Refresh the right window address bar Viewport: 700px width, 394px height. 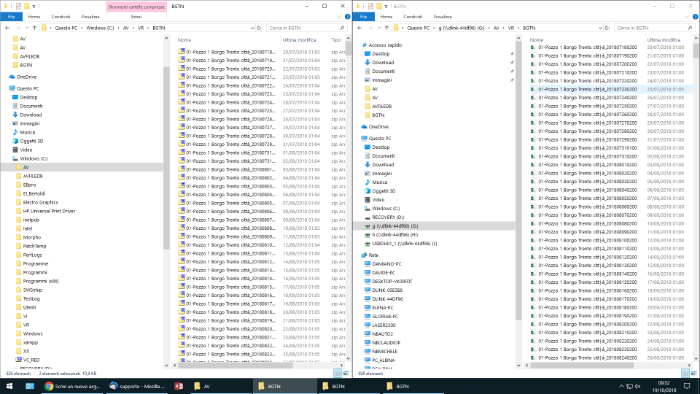pos(606,28)
